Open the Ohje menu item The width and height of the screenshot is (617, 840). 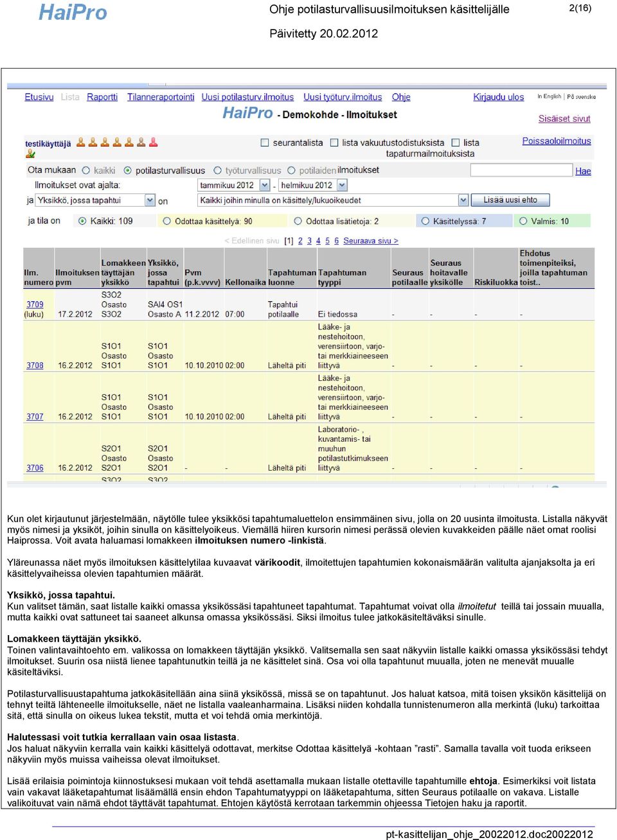pyautogui.click(x=401, y=97)
